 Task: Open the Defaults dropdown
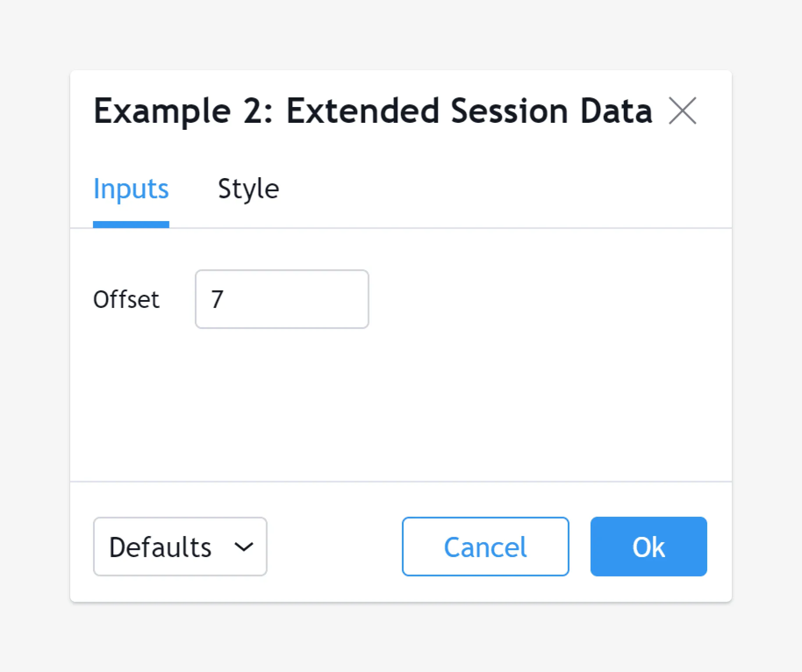point(180,547)
